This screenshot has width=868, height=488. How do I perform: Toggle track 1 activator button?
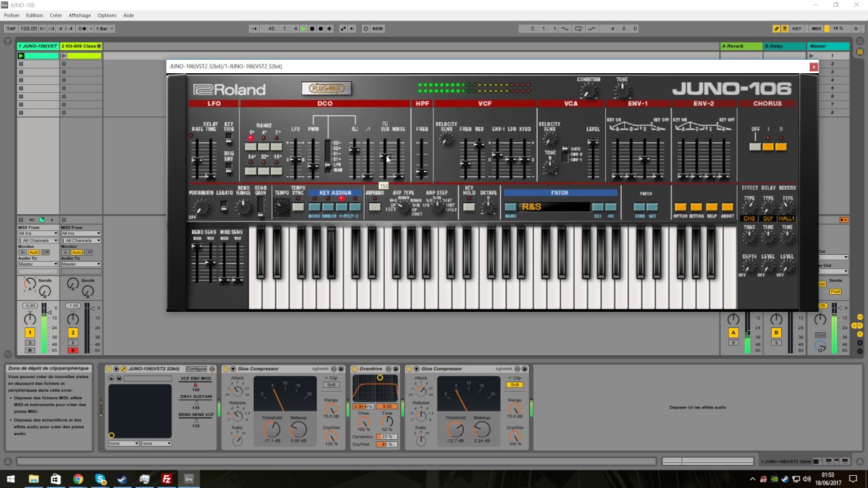(30, 333)
